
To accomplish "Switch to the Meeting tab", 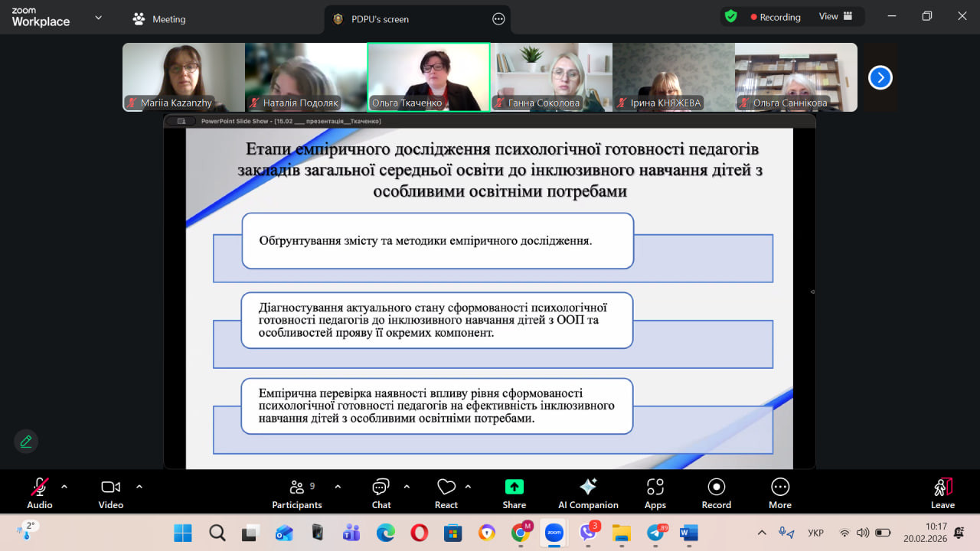I will 159,19.
